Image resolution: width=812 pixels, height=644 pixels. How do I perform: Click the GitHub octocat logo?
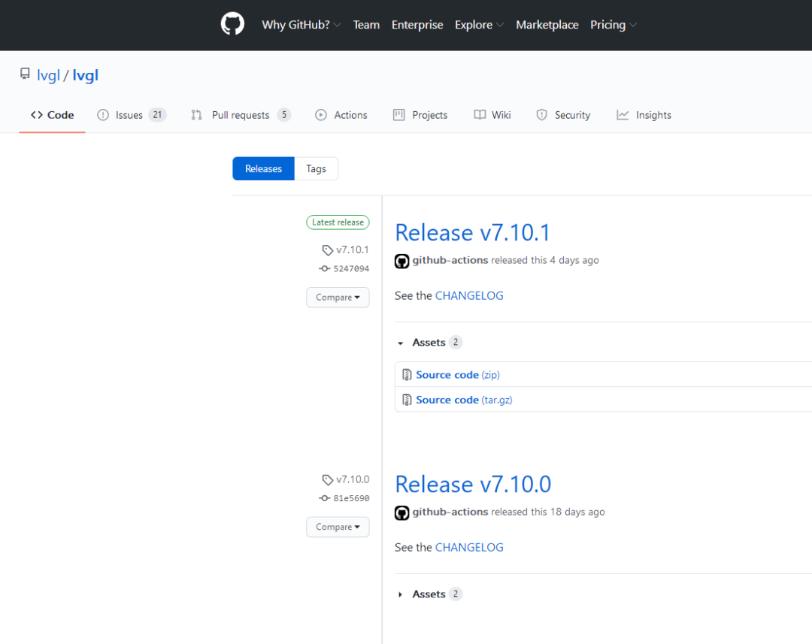click(232, 24)
